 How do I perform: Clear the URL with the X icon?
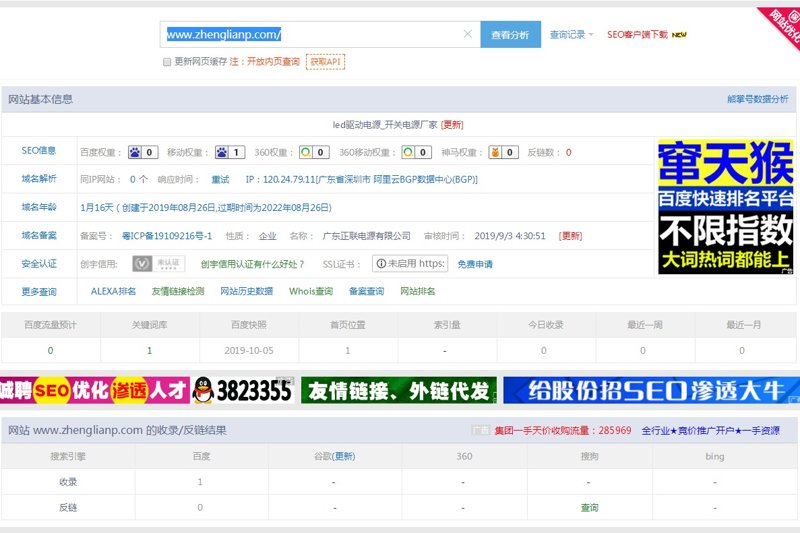pos(467,34)
